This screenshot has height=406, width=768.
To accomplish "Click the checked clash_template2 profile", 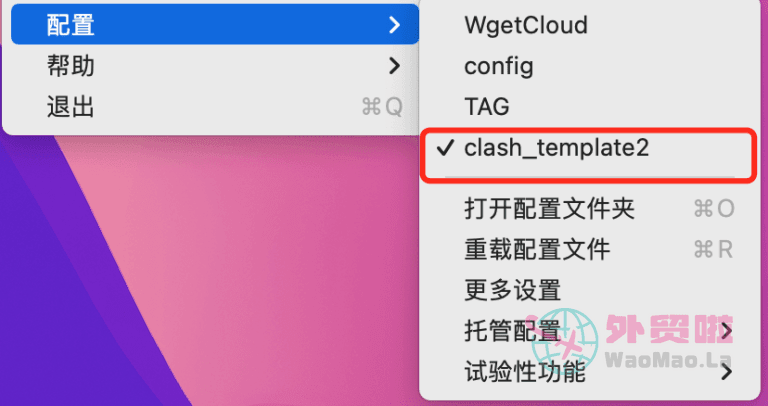I will click(590, 147).
